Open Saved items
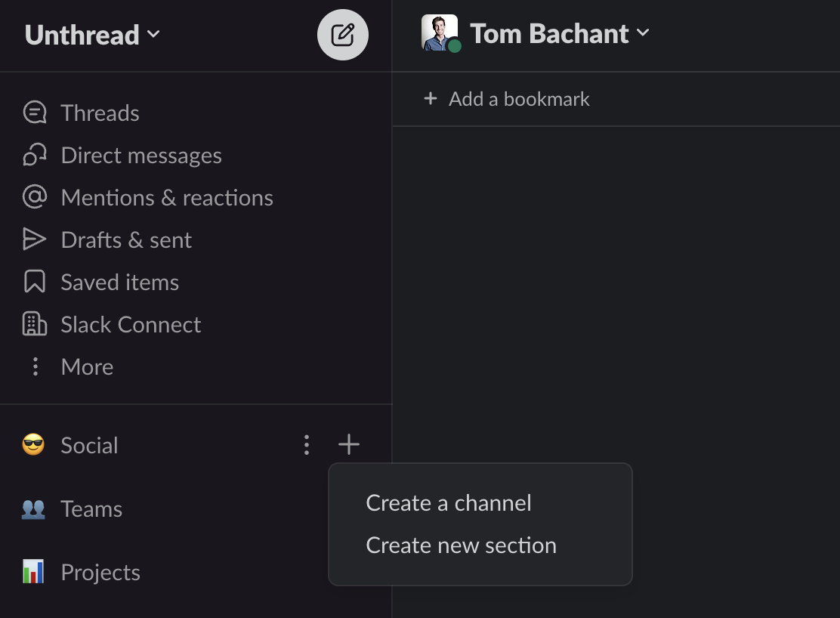 point(119,282)
